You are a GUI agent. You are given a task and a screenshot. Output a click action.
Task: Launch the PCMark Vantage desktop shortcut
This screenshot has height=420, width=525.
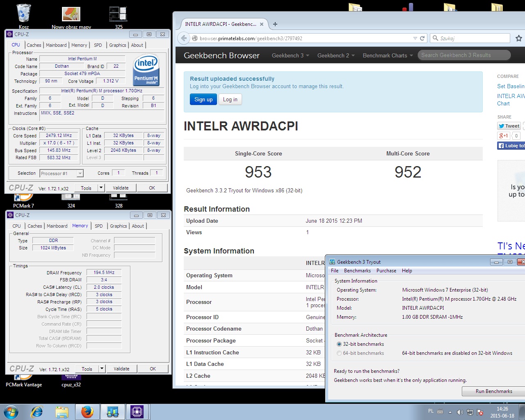pyautogui.click(x=24, y=381)
